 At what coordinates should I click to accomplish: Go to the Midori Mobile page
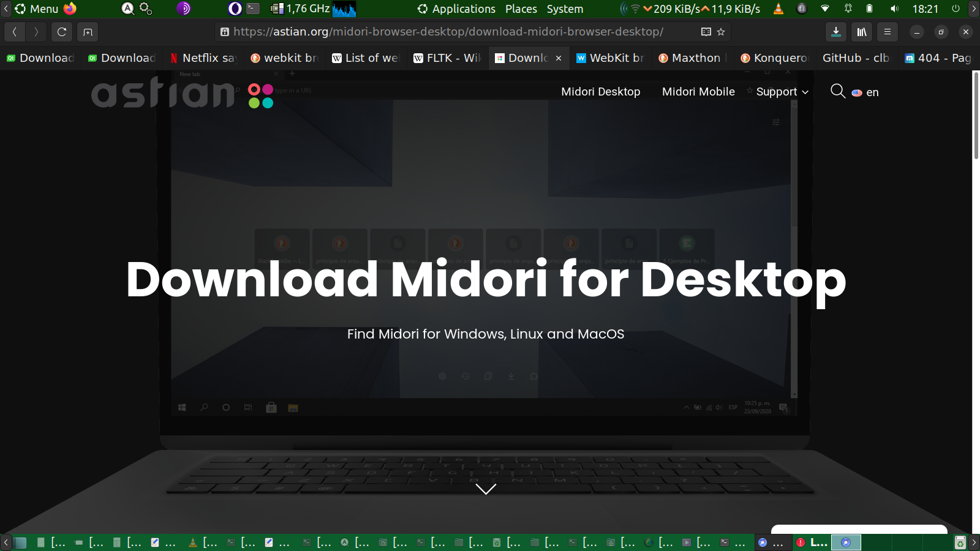[698, 92]
